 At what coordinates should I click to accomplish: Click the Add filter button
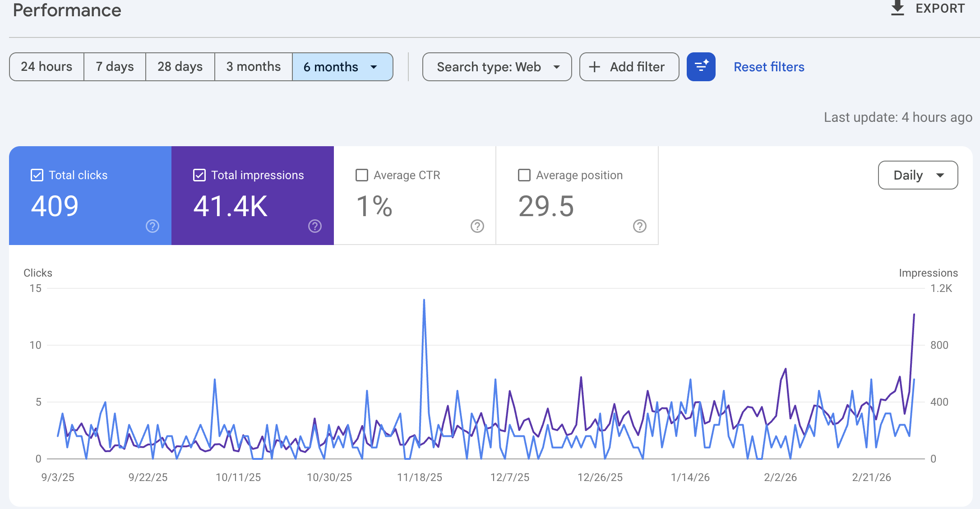click(x=629, y=66)
